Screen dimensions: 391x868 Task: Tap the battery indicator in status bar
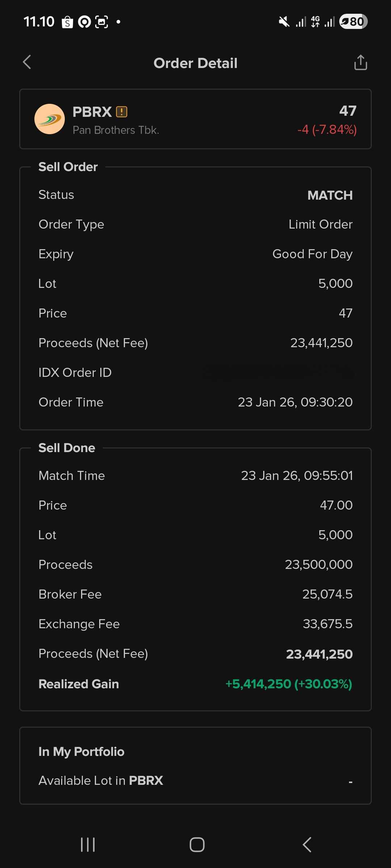(x=353, y=22)
